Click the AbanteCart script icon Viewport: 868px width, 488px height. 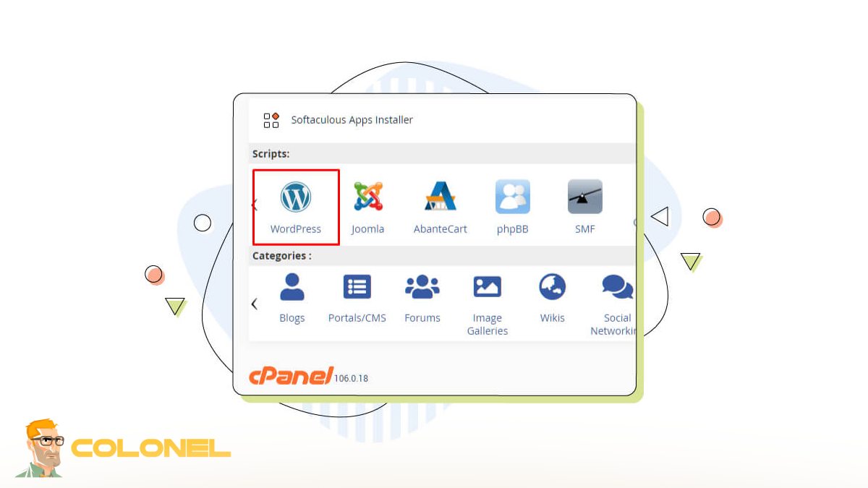440,196
